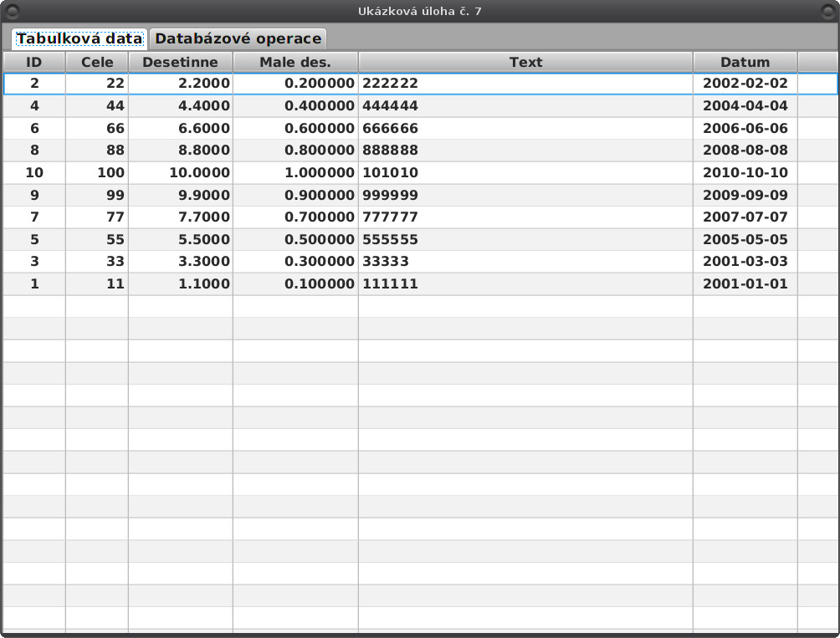Screen dimensions: 840x638
Task: Select date cell 2007-07-07
Action: [x=745, y=217]
